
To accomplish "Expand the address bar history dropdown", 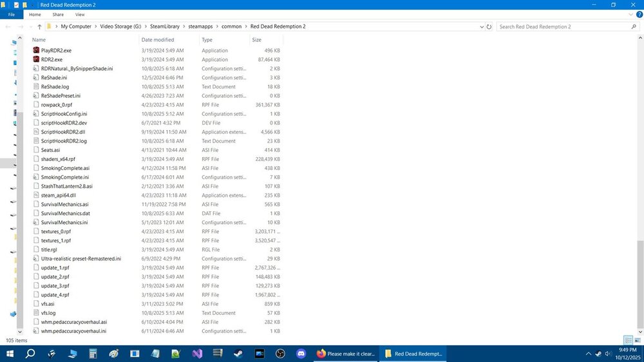I will click(482, 27).
